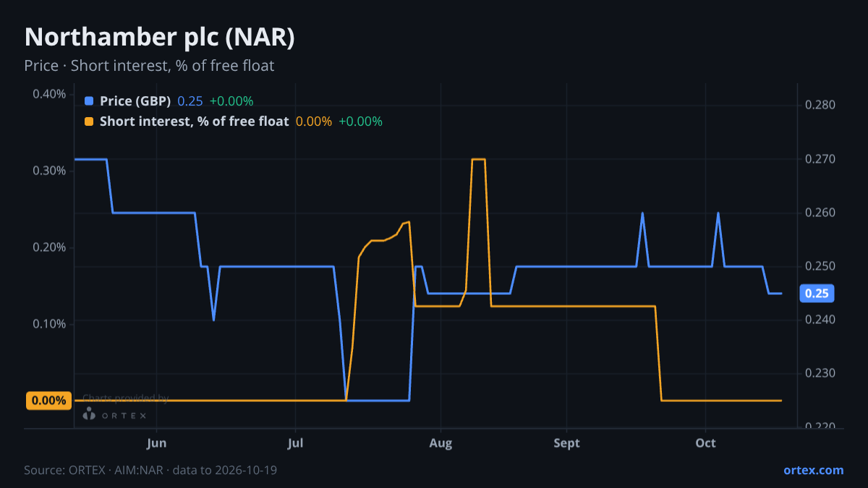
Task: Click the green +0.00% beside short interest value
Action: (x=360, y=121)
